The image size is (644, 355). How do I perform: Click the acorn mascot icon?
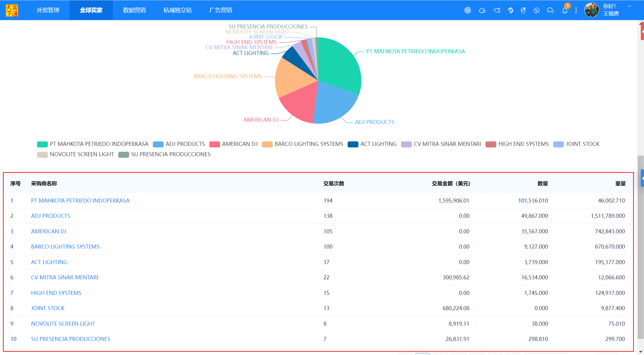(x=523, y=10)
